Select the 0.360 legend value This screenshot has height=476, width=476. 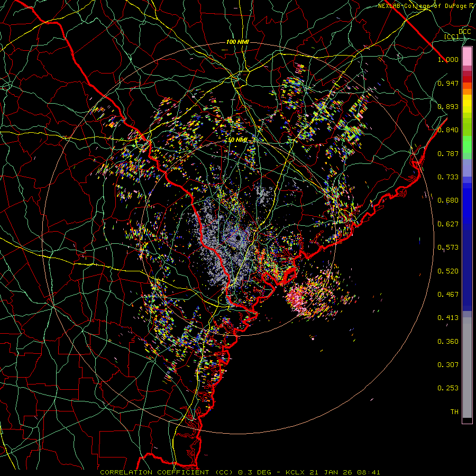click(x=448, y=342)
